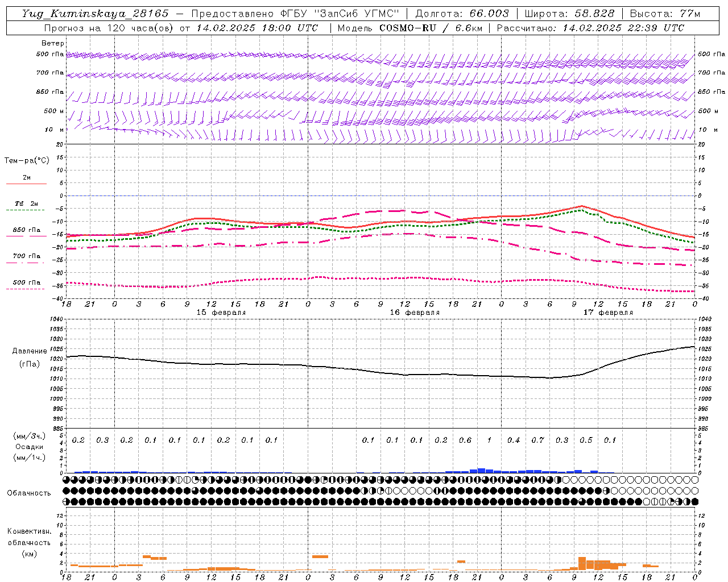Viewport: 728px width, 582px height.
Task: Click the 500 м wind level label
Action: [x=54, y=111]
